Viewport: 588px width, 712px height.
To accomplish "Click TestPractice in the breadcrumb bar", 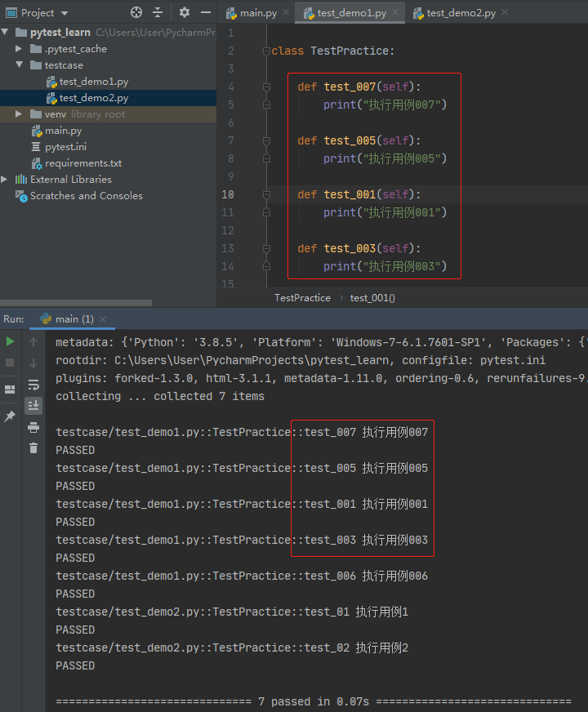I will click(x=302, y=298).
